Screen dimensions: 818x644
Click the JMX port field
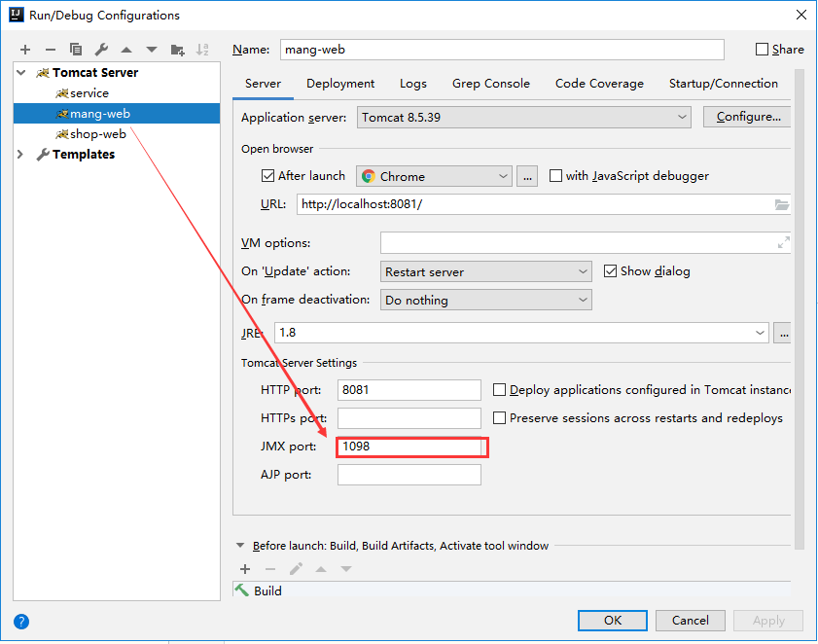click(x=409, y=447)
